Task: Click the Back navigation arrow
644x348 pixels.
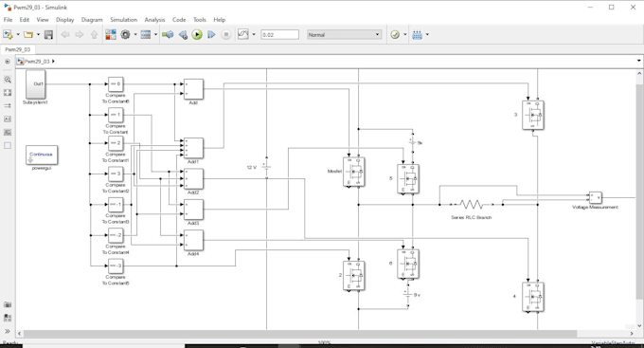Action: pos(65,34)
